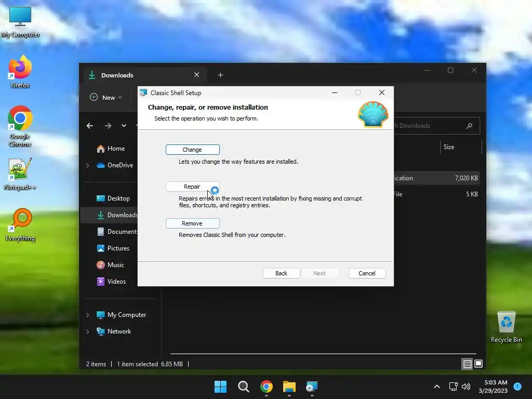Open Everything search desktop shortcut

point(20,224)
